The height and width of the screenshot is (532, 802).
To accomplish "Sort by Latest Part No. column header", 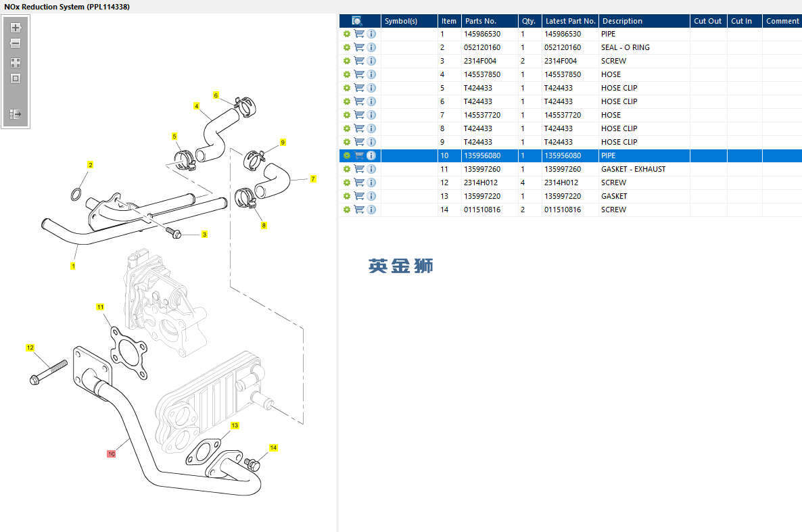I will pos(570,21).
